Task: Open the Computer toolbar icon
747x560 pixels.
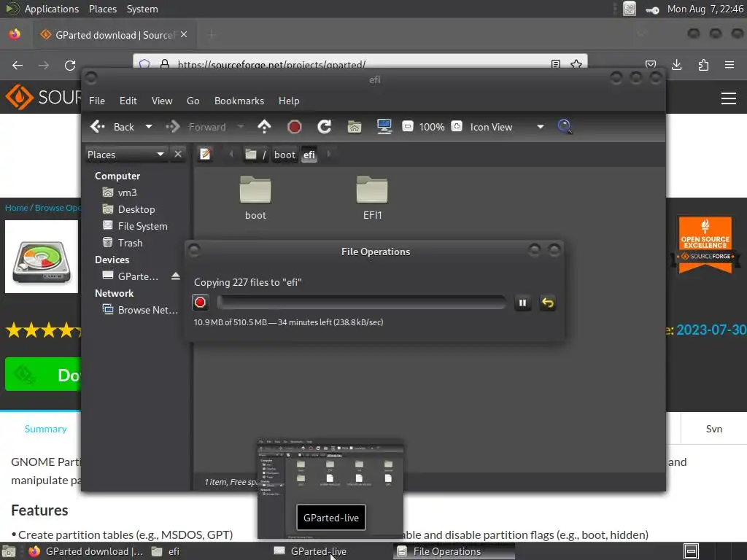Action: coord(384,127)
